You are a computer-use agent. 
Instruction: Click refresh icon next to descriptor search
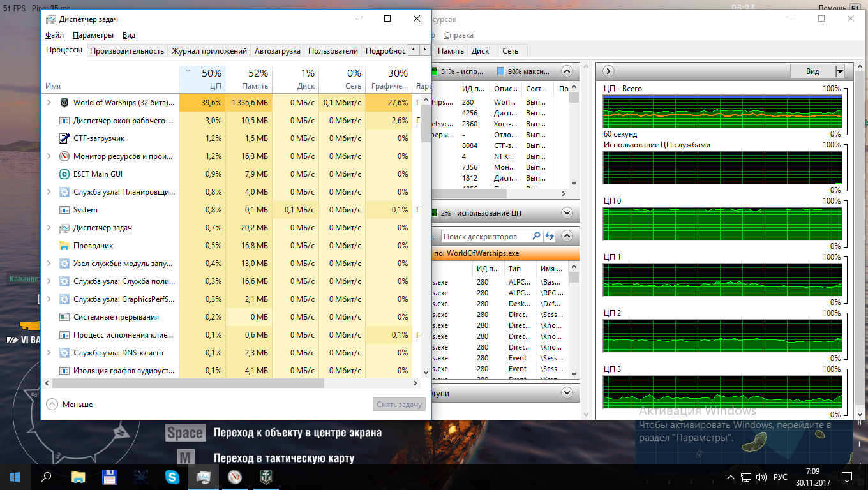click(x=549, y=236)
